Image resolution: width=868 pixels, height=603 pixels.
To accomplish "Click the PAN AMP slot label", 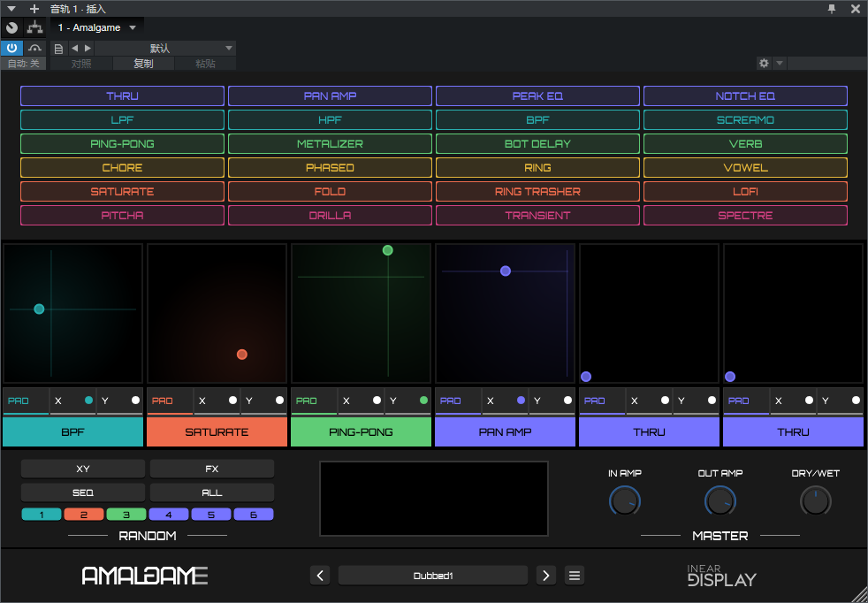I will point(505,431).
